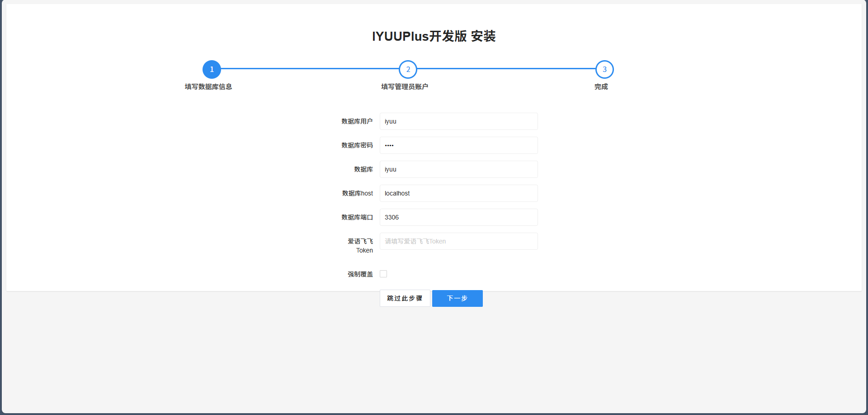Screen dimensions: 868x415
Task: Enable the 强制覆盖 checkbox
Action: [383, 274]
